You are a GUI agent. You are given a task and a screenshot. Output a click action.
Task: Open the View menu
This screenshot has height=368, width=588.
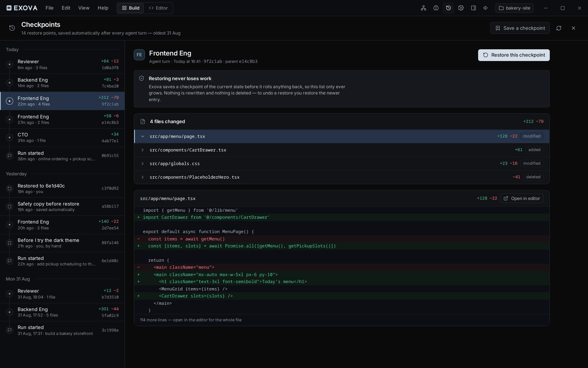tap(84, 8)
